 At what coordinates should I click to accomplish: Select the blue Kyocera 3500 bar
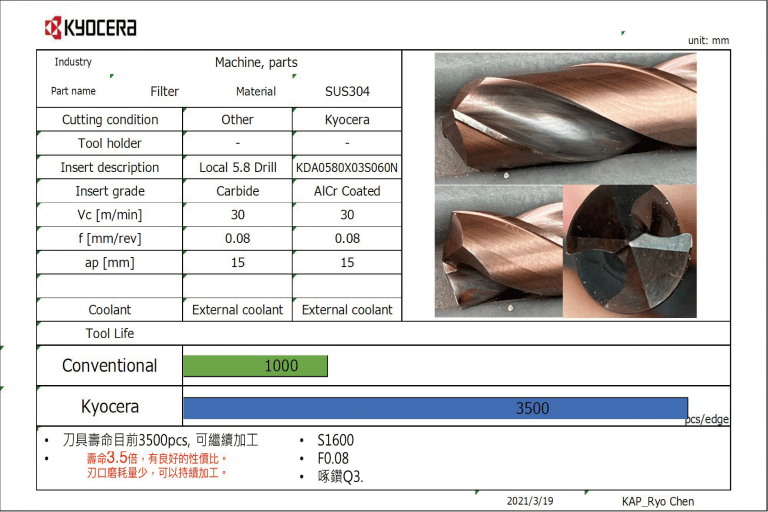(x=435, y=408)
